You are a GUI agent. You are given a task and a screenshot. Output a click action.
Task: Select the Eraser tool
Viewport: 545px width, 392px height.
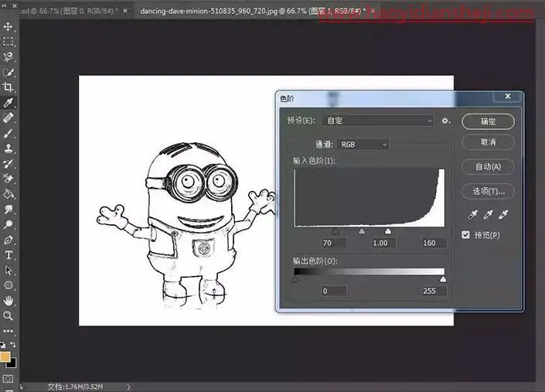8,179
